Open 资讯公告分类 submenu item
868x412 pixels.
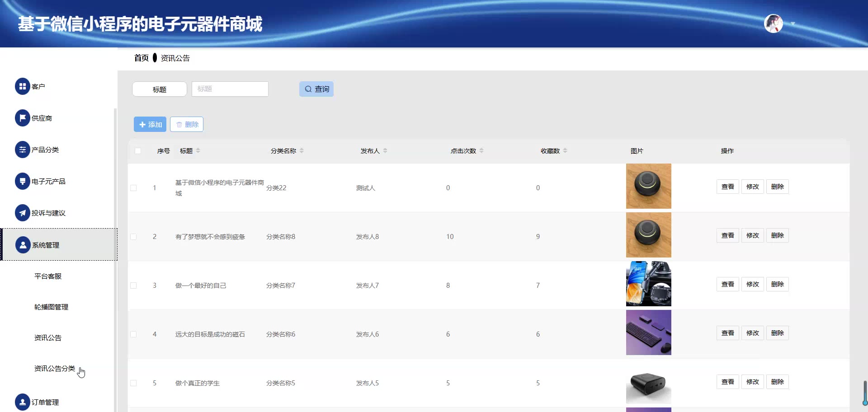(55, 369)
